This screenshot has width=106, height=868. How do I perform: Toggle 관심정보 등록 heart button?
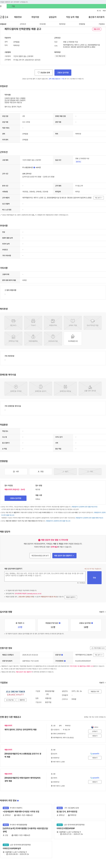click(x=44, y=72)
